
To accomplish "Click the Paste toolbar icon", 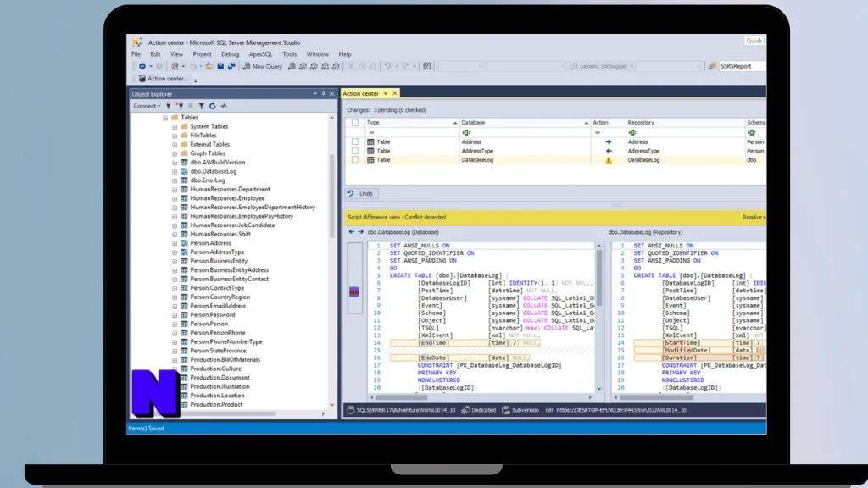I will [x=373, y=66].
